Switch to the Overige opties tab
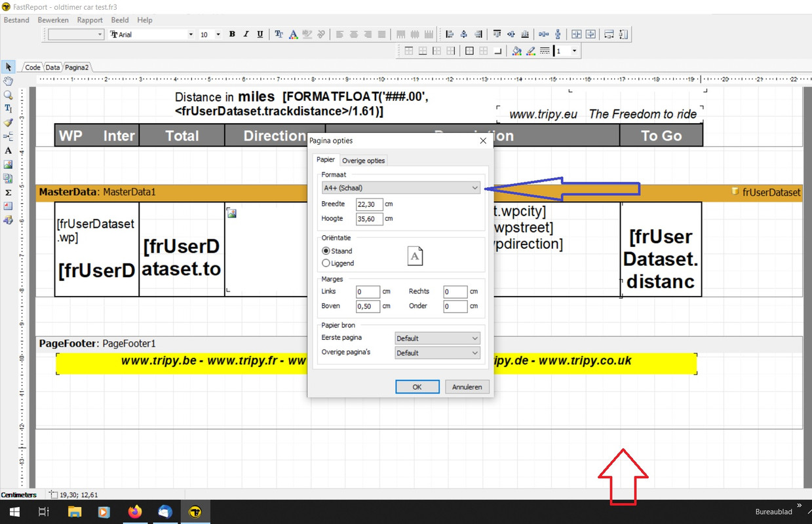This screenshot has height=524, width=812. (x=364, y=160)
